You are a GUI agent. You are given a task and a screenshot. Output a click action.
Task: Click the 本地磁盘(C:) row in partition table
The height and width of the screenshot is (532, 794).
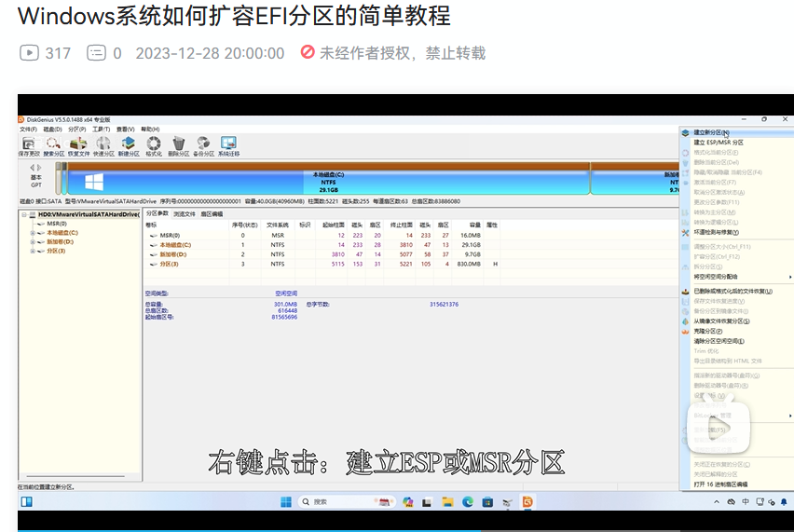coord(323,244)
